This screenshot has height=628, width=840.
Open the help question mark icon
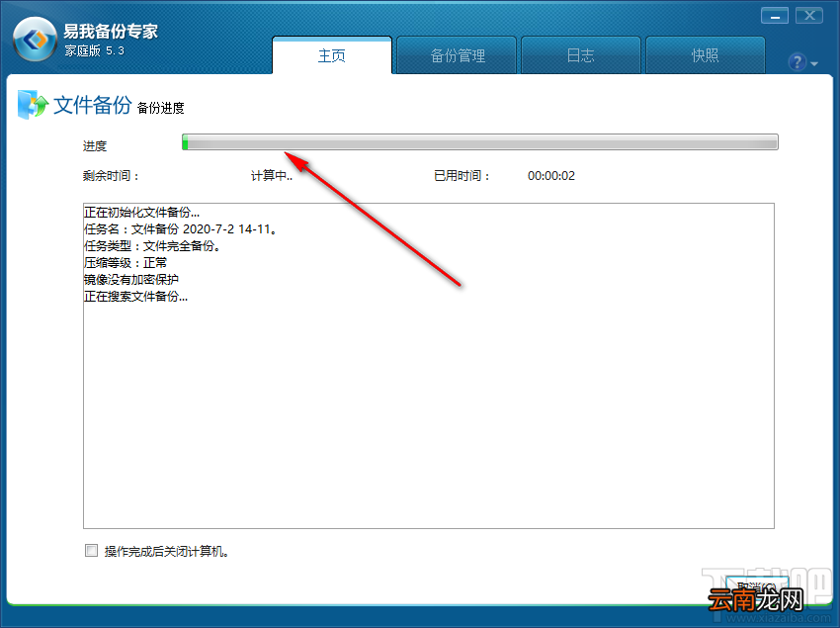pyautogui.click(x=798, y=62)
